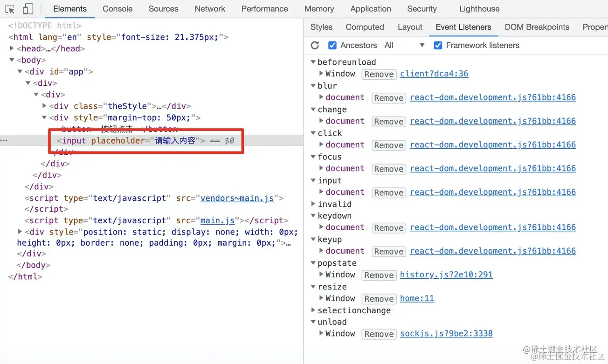Collapse the body element node
The height and width of the screenshot is (364, 608).
(12, 60)
